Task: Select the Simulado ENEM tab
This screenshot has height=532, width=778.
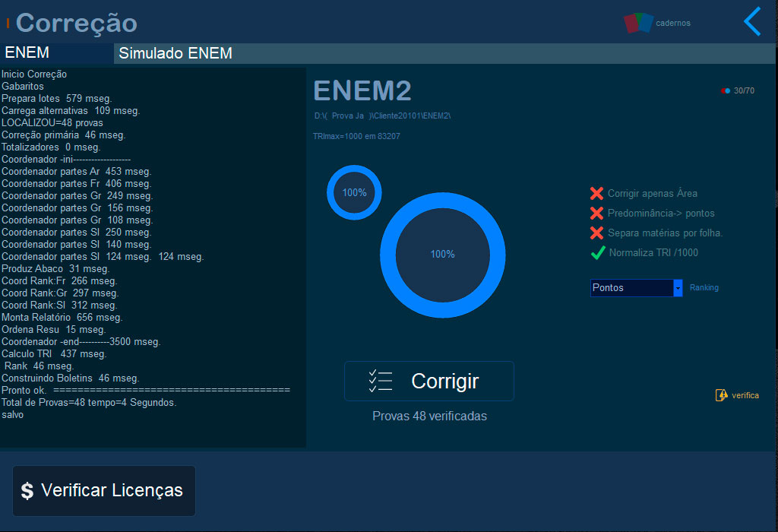Action: [x=176, y=53]
